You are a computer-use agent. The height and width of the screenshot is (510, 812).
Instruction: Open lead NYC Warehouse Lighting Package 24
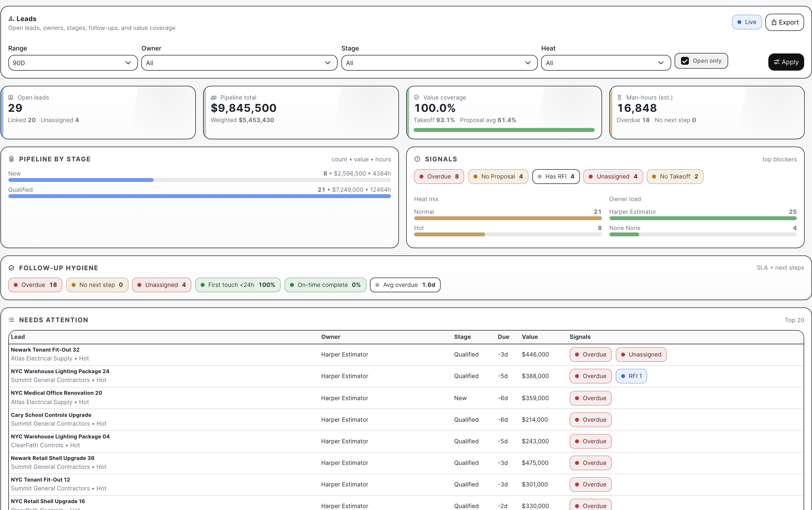60,372
